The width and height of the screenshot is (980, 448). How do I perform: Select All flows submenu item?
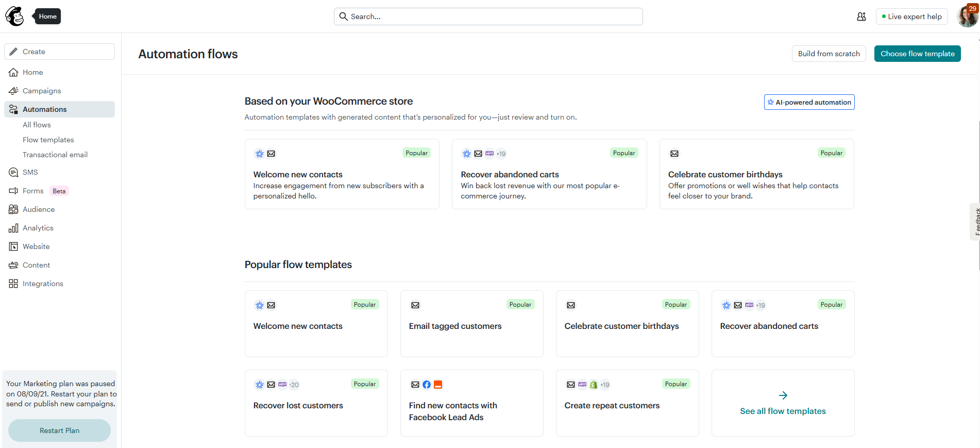tap(37, 125)
